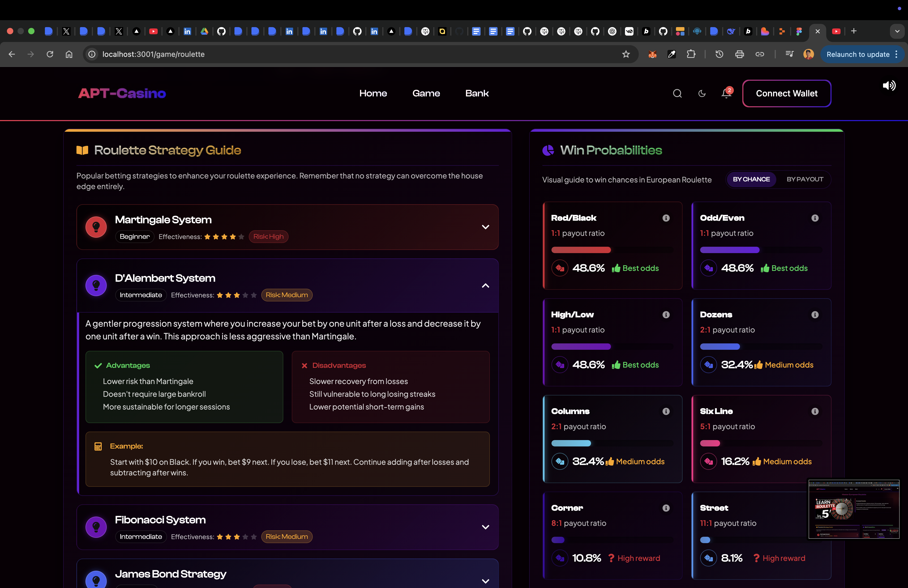This screenshot has height=588, width=908.
Task: Go to the Bank page
Action: pyautogui.click(x=477, y=93)
